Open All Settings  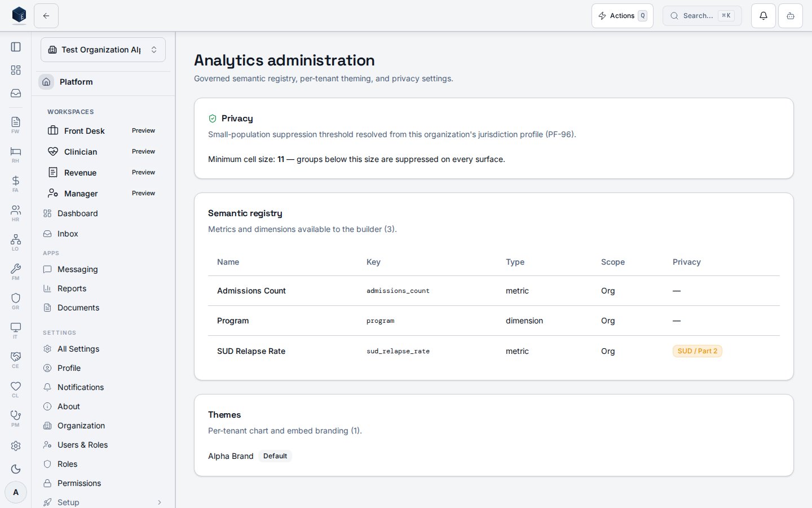103,349
